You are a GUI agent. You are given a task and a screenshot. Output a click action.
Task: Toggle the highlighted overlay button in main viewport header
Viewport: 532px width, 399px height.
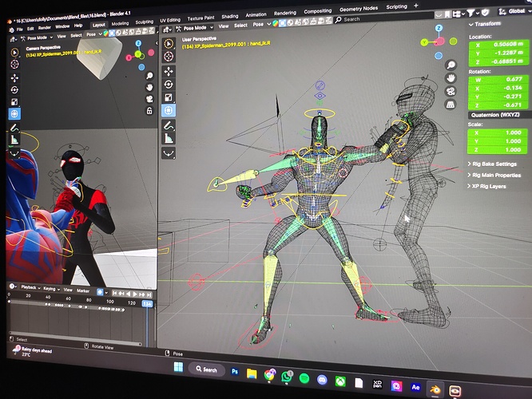[x=282, y=23]
